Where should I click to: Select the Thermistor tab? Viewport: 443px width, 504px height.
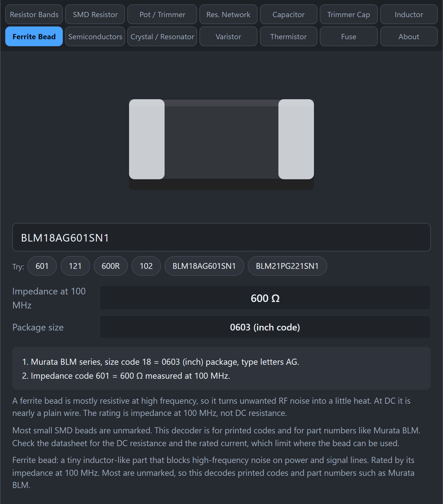click(289, 36)
